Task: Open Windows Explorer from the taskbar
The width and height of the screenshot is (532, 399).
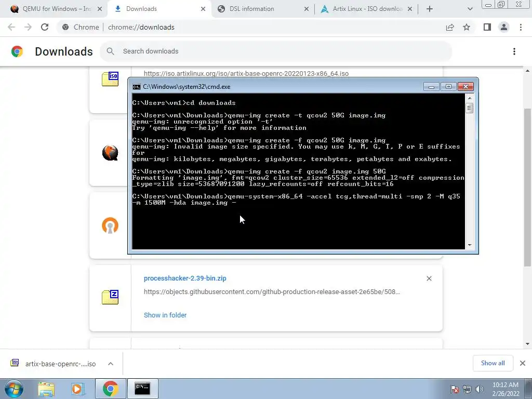Action: pos(46,389)
